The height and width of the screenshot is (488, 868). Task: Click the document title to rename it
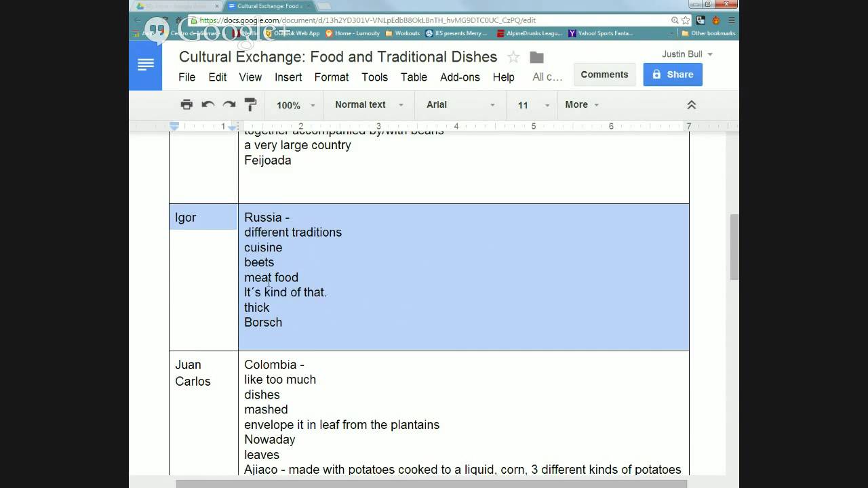tap(338, 57)
